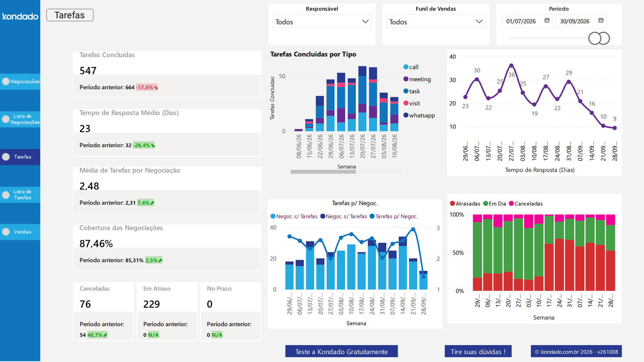Open the start date calendar picker
The image size is (644, 362).
pos(547,21)
